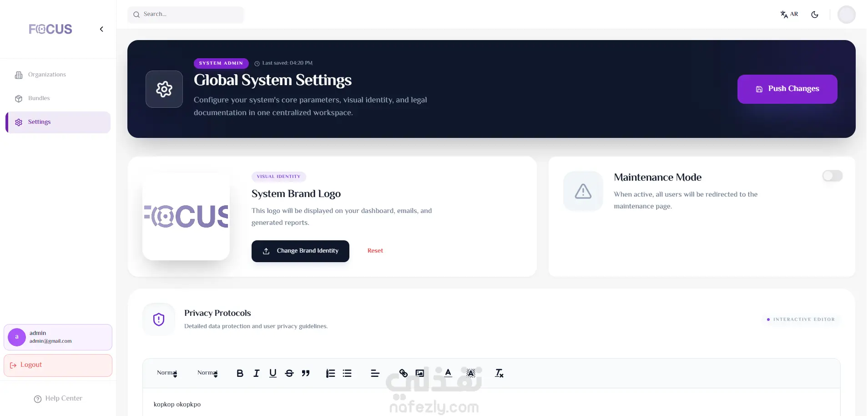Image resolution: width=868 pixels, height=416 pixels.
Task: Underline text with the U icon
Action: click(273, 373)
